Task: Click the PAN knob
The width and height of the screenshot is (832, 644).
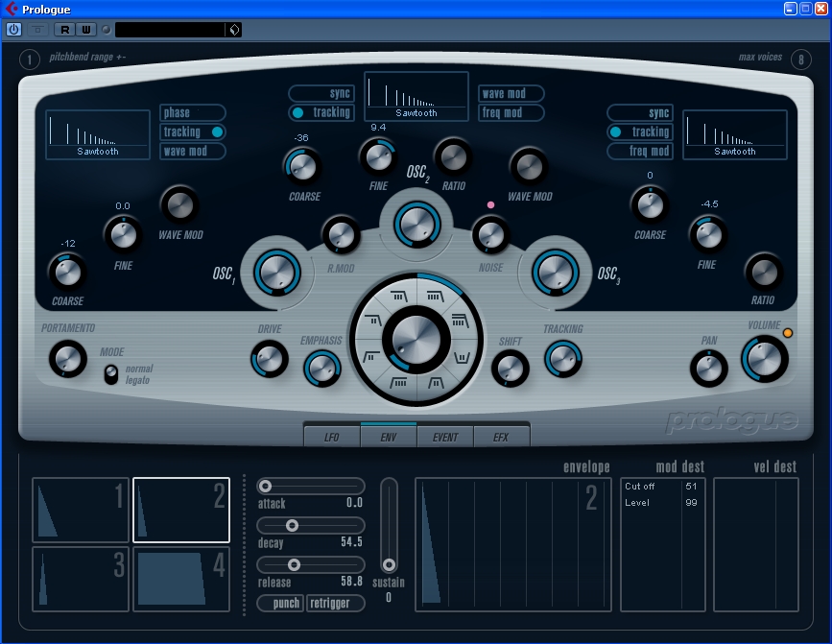Action: click(x=709, y=369)
